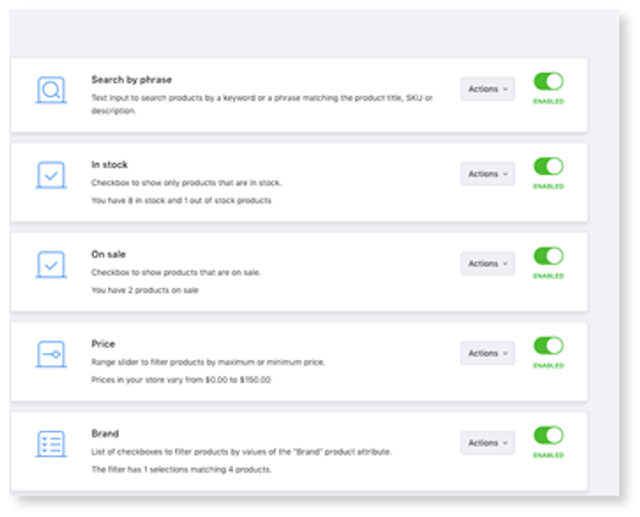Click the Search by phrase magnifier icon
This screenshot has width=640, height=517.
(x=51, y=90)
